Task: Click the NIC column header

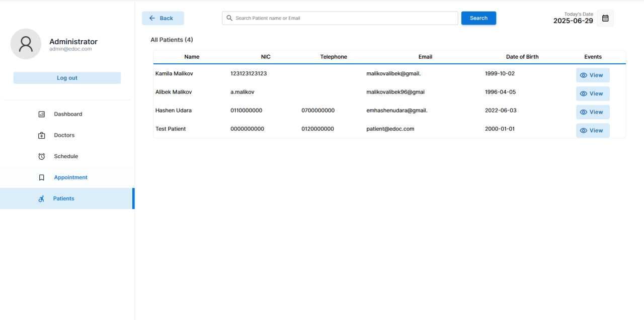Action: [266, 57]
